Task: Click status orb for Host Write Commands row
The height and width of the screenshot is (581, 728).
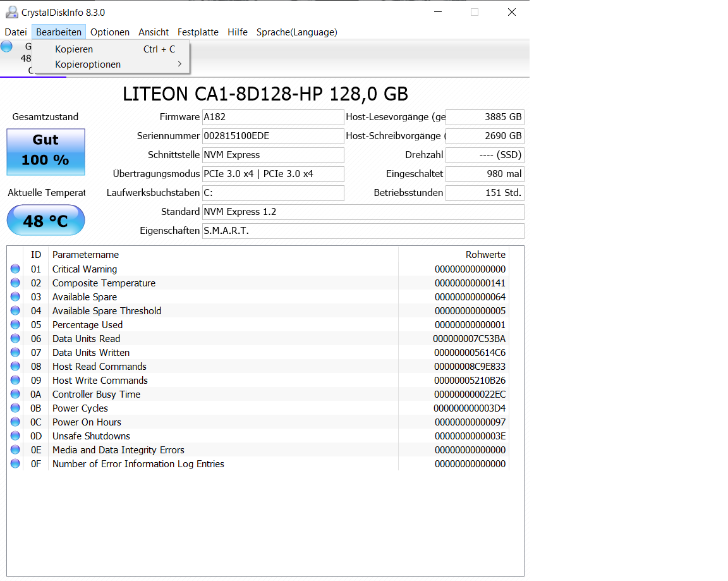Action: coord(15,381)
